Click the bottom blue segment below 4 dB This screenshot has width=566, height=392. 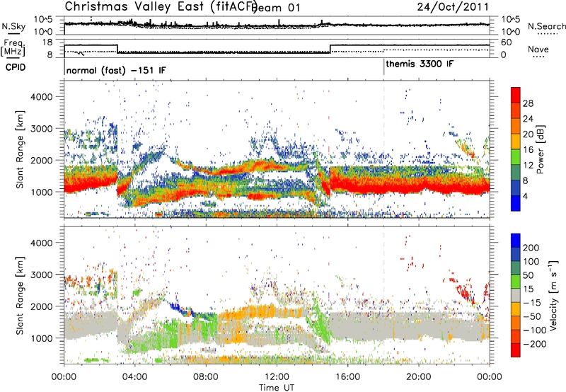pyautogui.click(x=516, y=203)
